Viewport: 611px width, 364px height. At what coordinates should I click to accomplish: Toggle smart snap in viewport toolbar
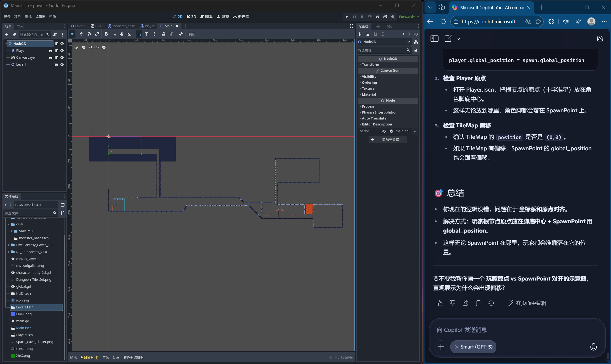point(139,34)
